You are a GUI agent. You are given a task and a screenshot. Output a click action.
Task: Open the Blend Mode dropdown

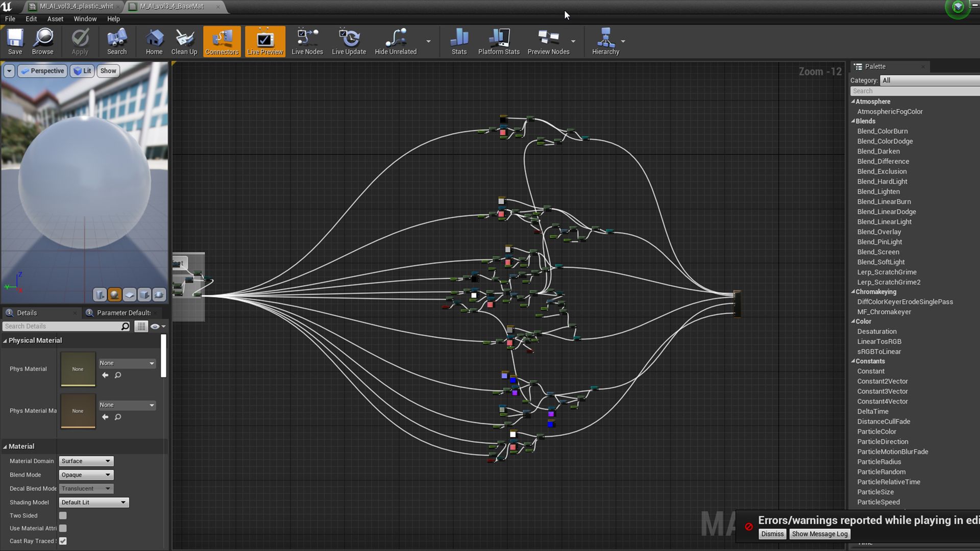tap(86, 474)
